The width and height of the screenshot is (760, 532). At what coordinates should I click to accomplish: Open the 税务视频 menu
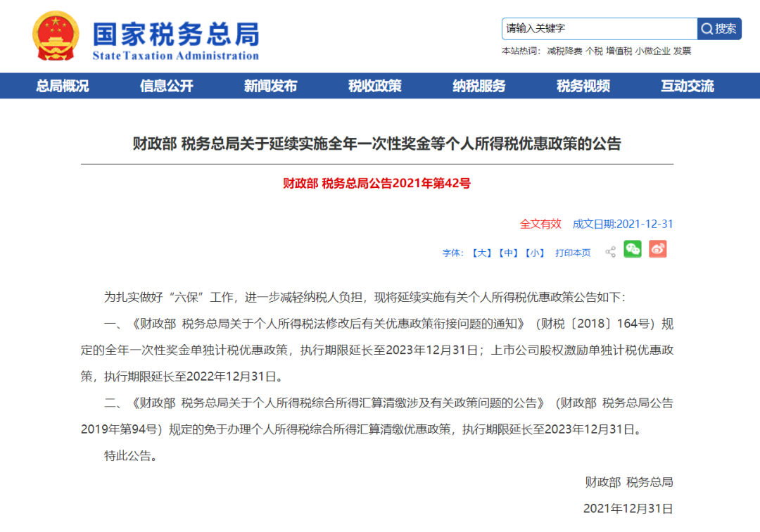pos(583,86)
